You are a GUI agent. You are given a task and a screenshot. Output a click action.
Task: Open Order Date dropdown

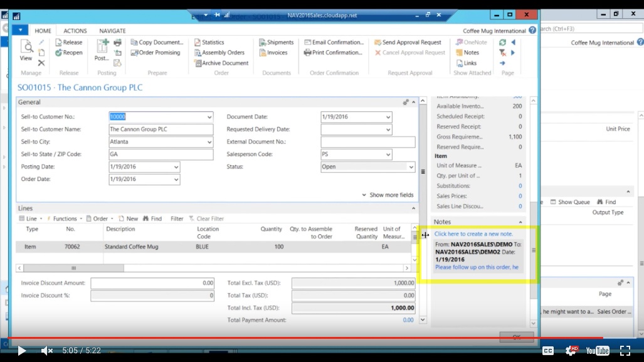[176, 179]
